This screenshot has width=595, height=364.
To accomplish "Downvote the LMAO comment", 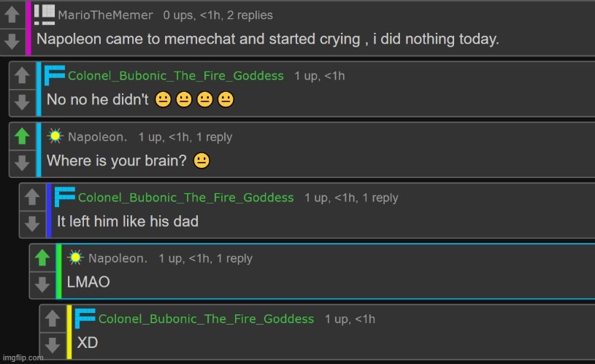I will pyautogui.click(x=43, y=283).
